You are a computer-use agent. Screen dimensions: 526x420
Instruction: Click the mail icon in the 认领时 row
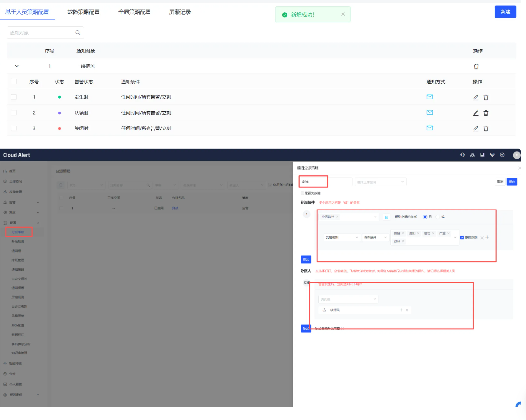430,113
